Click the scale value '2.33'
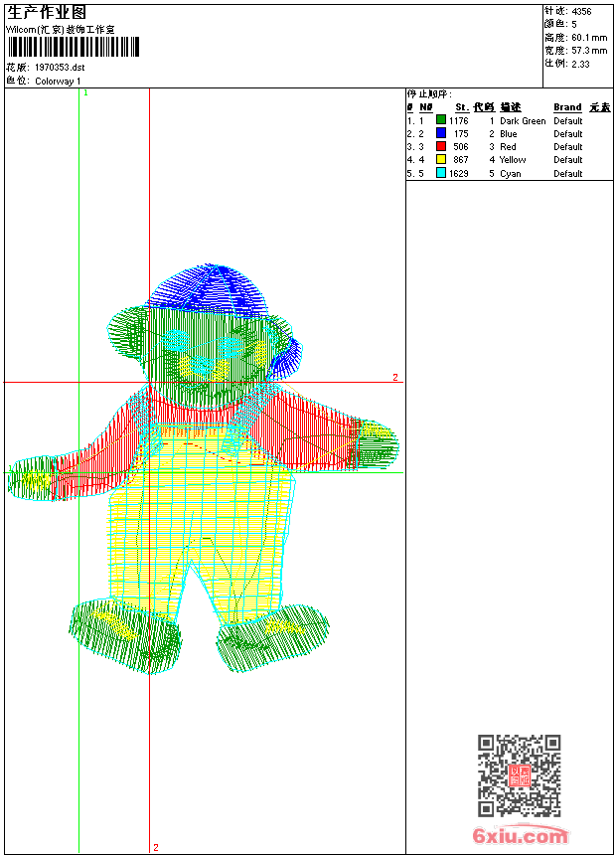 (x=580, y=64)
